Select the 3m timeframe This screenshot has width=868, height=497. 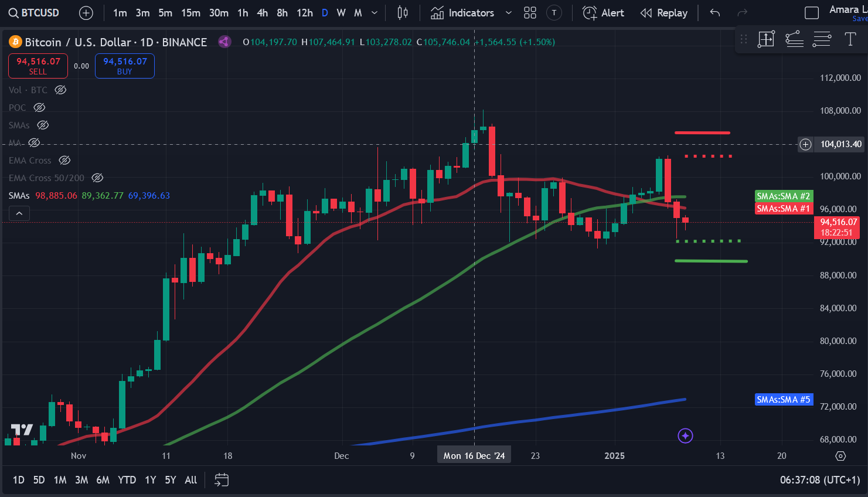pos(142,13)
